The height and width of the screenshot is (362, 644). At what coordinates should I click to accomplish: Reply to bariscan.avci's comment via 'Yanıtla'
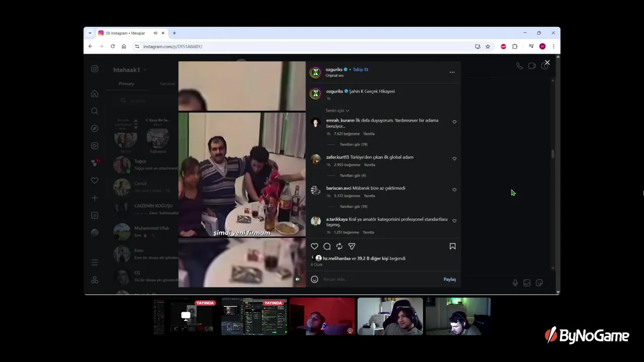(369, 196)
